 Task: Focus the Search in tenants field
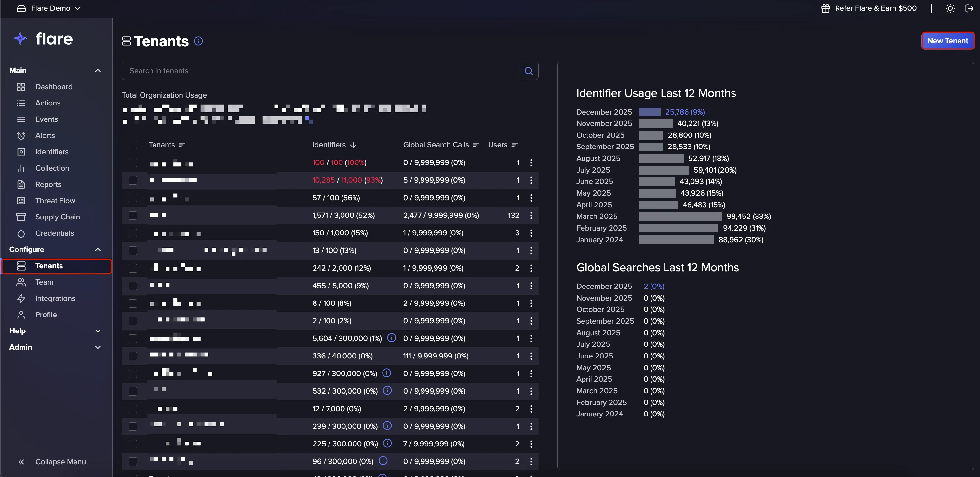pos(320,71)
